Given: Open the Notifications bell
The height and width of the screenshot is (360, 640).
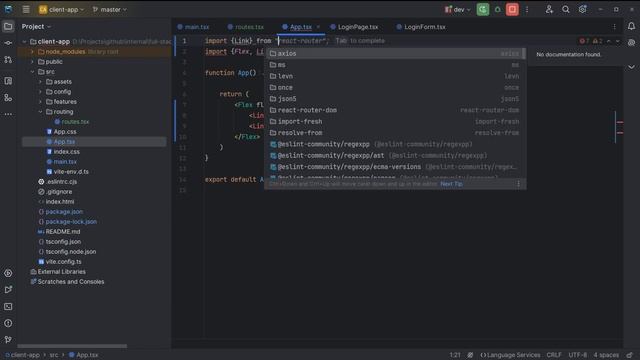Looking at the screenshot, I should [x=631, y=27].
